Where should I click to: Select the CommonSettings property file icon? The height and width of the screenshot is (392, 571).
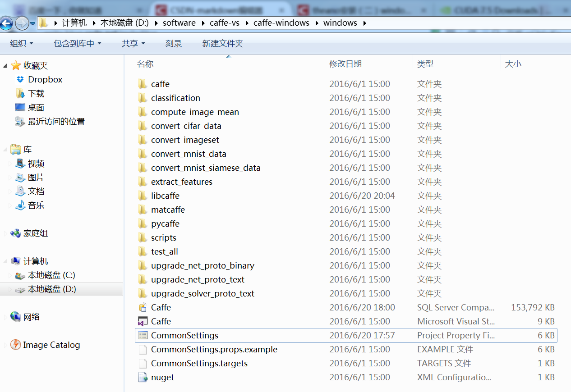[143, 335]
